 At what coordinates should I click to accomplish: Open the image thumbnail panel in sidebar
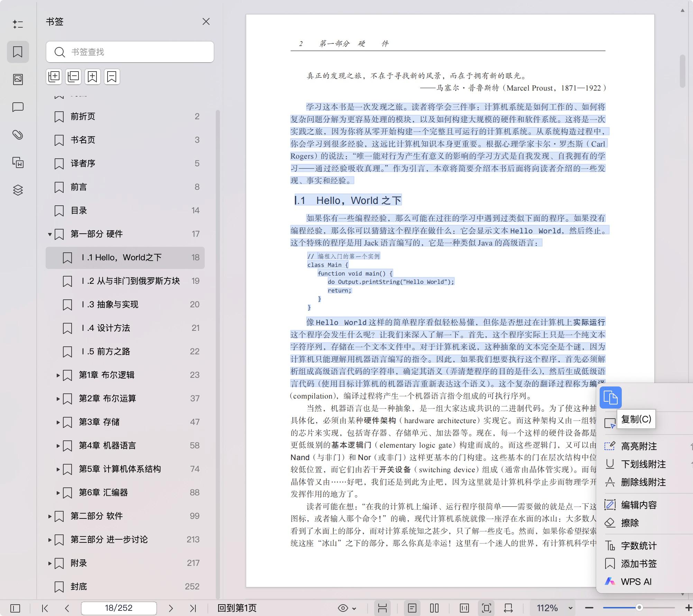[x=18, y=79]
